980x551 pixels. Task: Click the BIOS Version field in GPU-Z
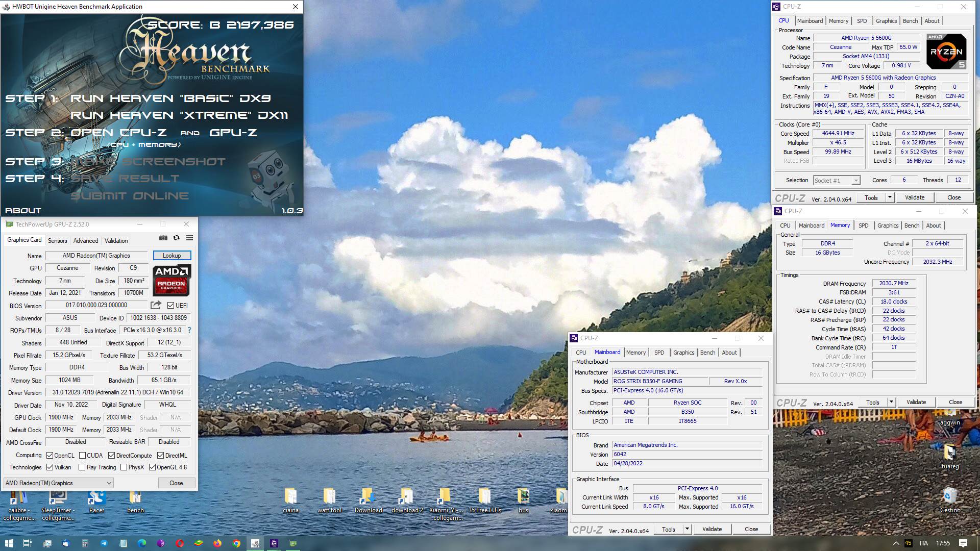[x=96, y=305]
